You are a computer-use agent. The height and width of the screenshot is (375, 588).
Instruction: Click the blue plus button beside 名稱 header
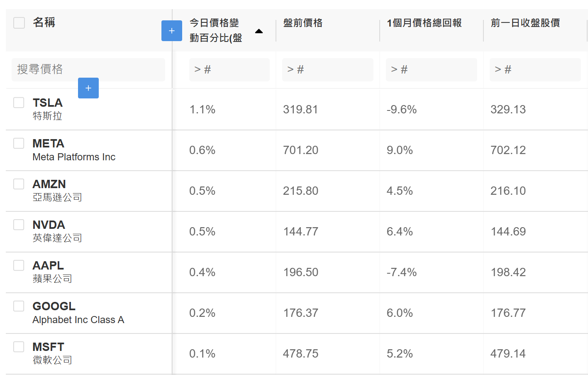click(172, 31)
